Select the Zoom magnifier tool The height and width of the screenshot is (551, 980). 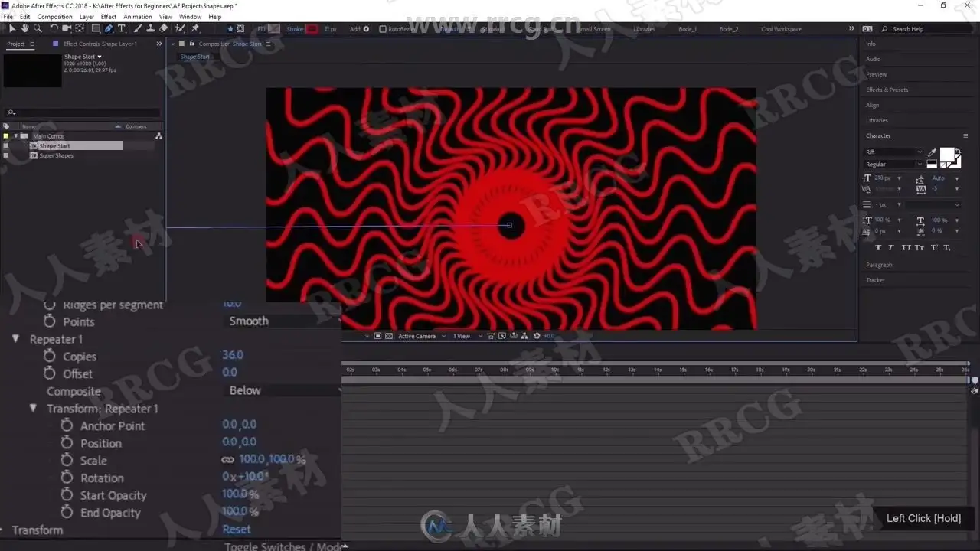(38, 29)
